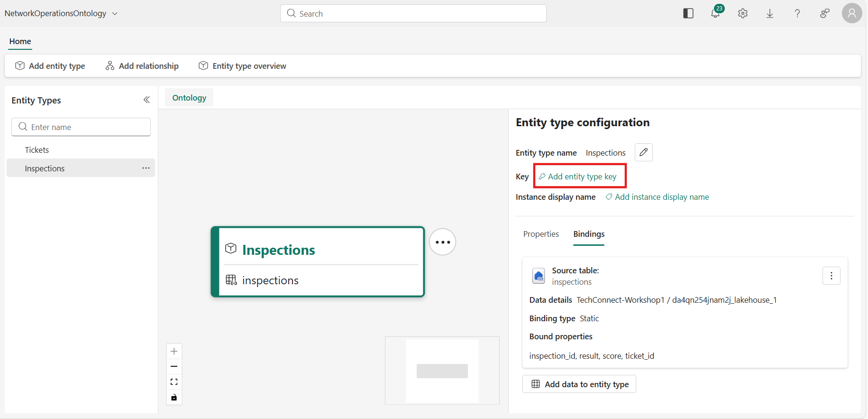Click Add entity type in toolbar

(x=50, y=66)
